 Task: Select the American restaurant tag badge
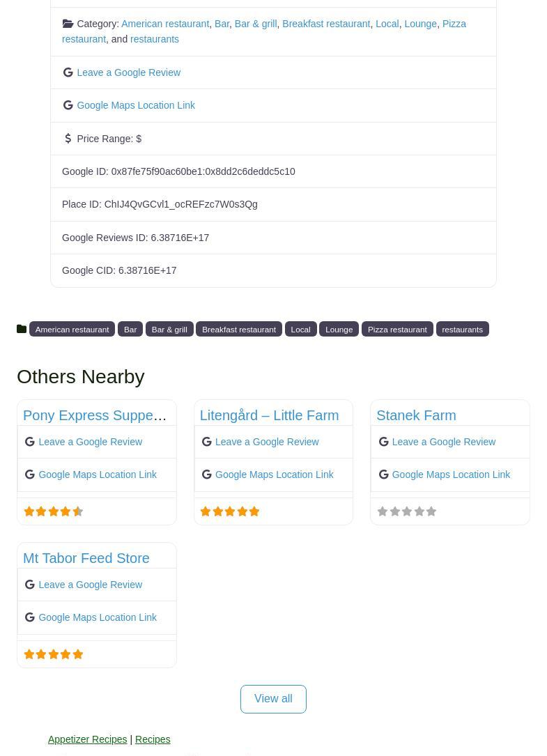click(72, 330)
